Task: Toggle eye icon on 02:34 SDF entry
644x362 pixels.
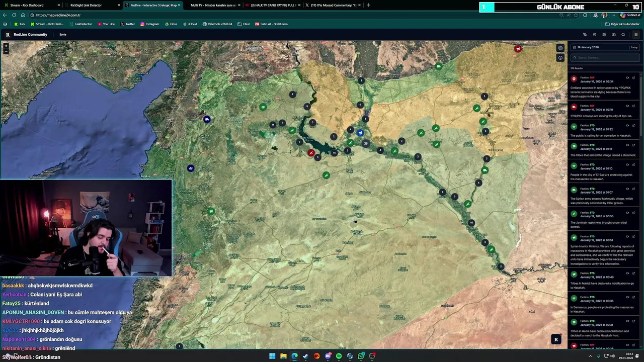Action: tap(627, 78)
